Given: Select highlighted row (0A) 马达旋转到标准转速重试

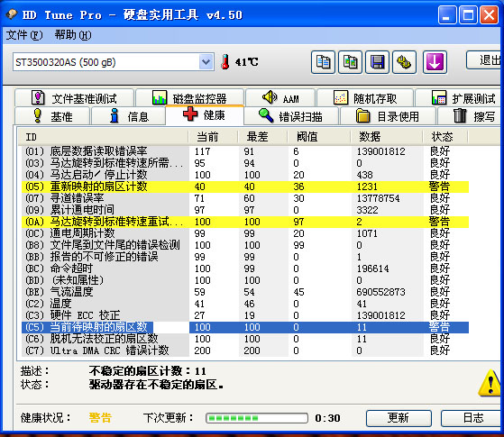Looking at the screenshot, I should pyautogui.click(x=245, y=222).
